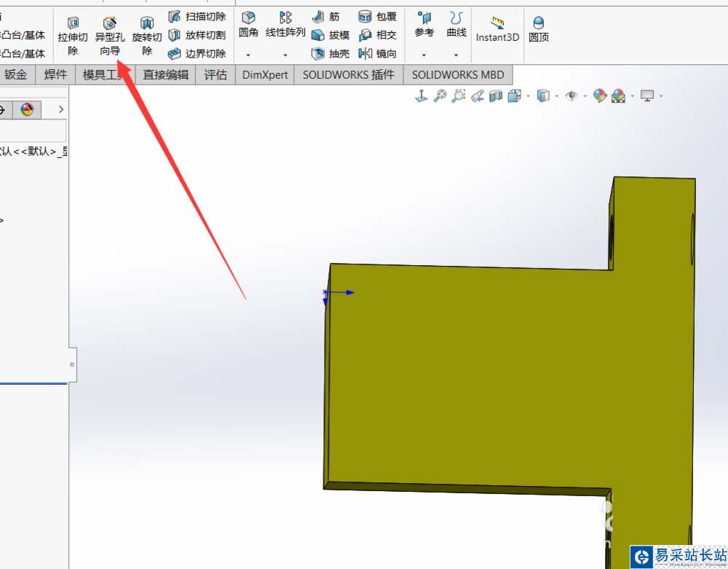The height and width of the screenshot is (569, 728).
Task: Switch to the Sheet Metal (钣金) tab
Action: click(17, 75)
